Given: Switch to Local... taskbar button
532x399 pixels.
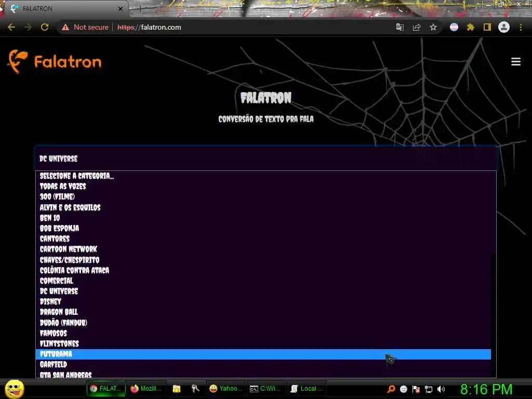Looking at the screenshot, I should click(307, 389).
